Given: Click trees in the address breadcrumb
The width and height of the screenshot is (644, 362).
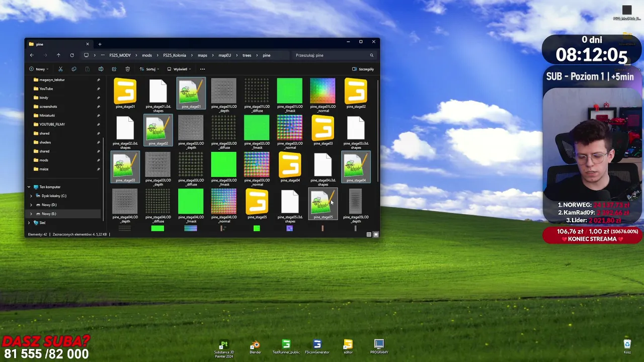Looking at the screenshot, I should 247,55.
